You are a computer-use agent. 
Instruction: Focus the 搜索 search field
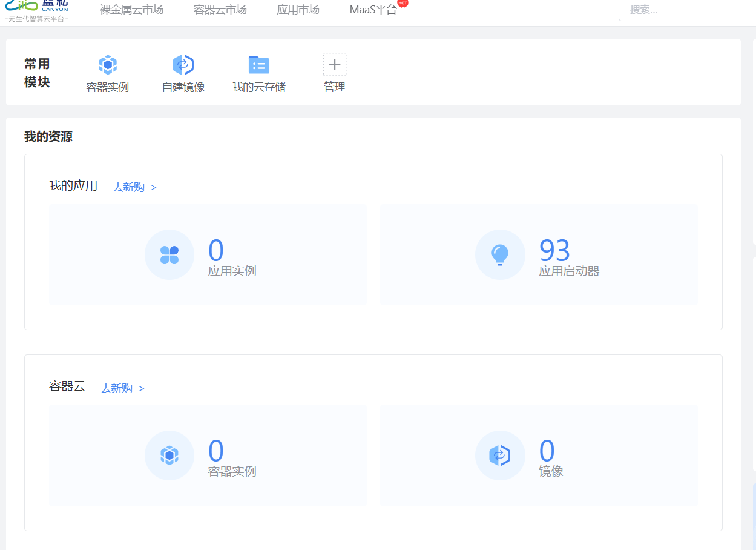coord(687,10)
